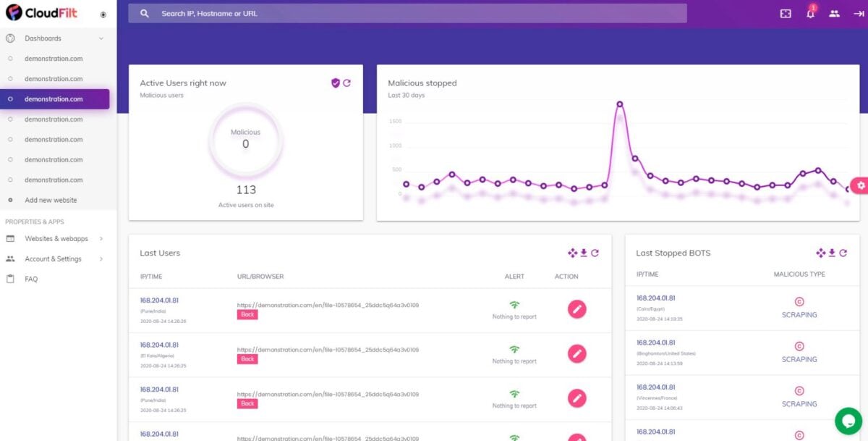Refresh the Last Stopped BOTS panel
Viewport: 868px width, 441px height.
coord(843,253)
